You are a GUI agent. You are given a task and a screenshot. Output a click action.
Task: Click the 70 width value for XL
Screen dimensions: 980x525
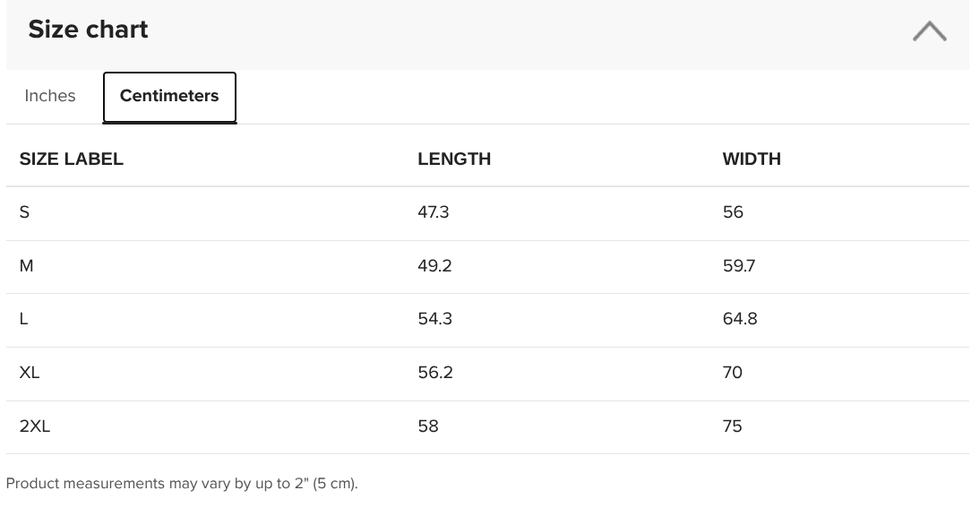[733, 373]
